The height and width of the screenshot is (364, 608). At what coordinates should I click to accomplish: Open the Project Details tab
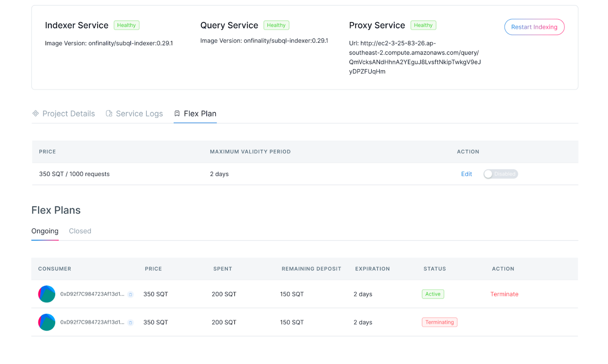click(x=63, y=113)
